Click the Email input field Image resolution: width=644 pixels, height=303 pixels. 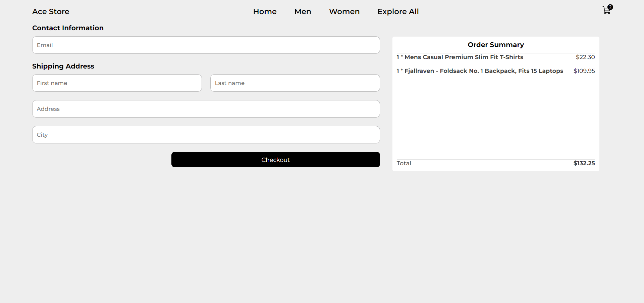[206, 45]
